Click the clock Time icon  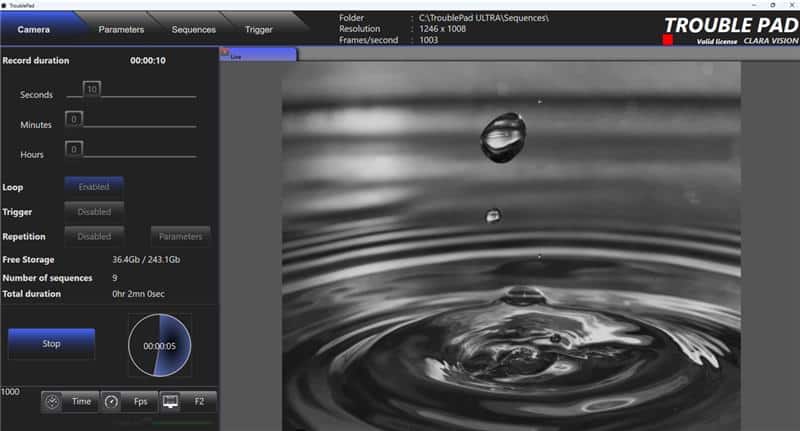[x=52, y=402]
